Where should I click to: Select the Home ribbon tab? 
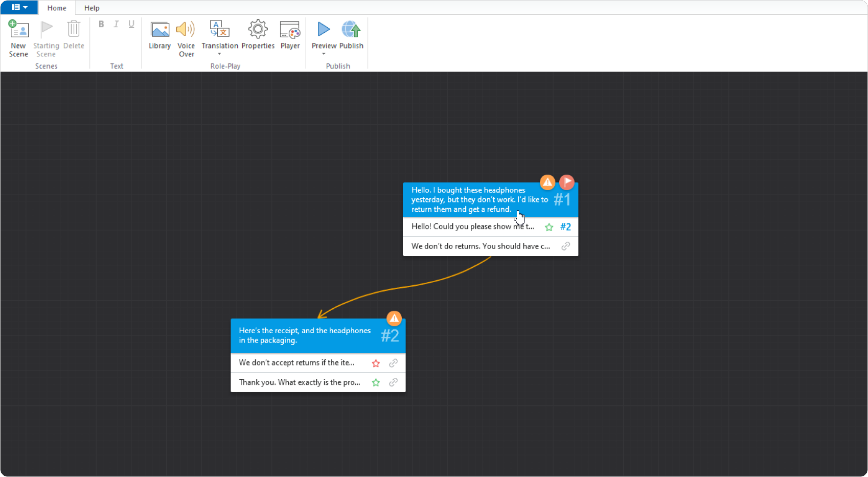tap(56, 8)
